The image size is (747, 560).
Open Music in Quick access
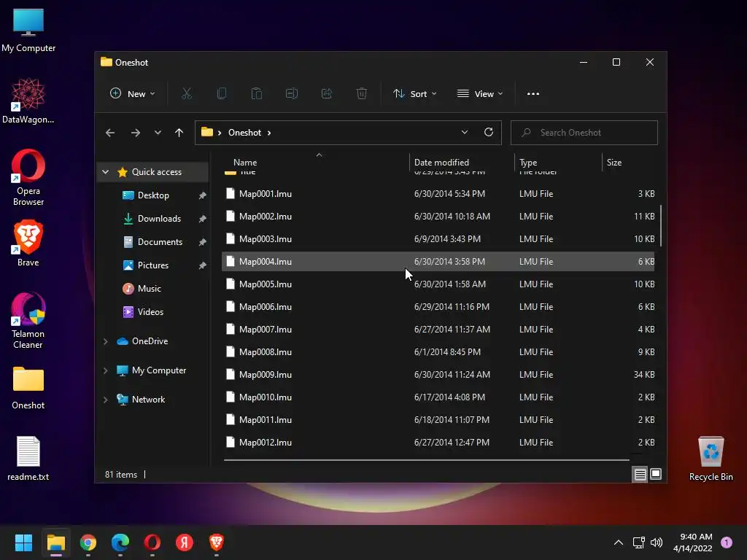pos(149,289)
